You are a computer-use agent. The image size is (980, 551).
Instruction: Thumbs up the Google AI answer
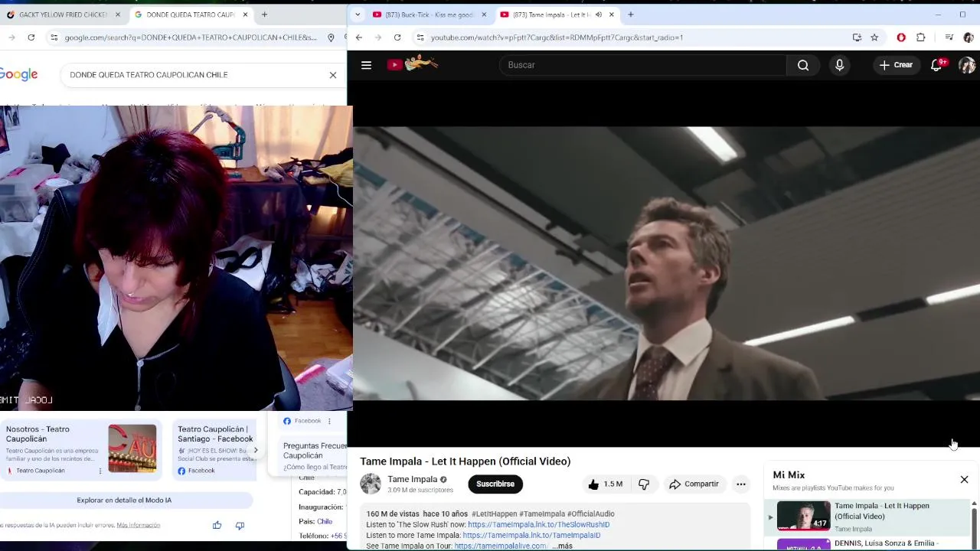[x=217, y=525]
